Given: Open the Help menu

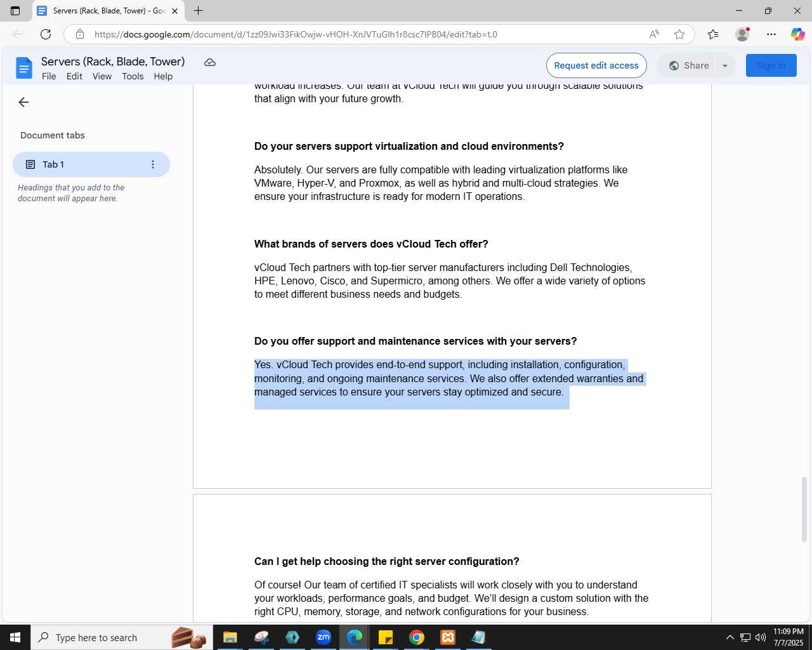Looking at the screenshot, I should pyautogui.click(x=163, y=76).
